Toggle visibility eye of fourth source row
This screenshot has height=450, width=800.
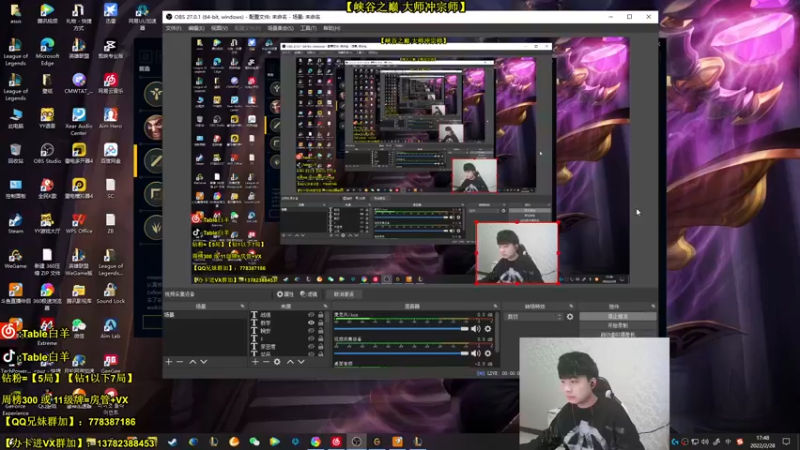(x=311, y=338)
